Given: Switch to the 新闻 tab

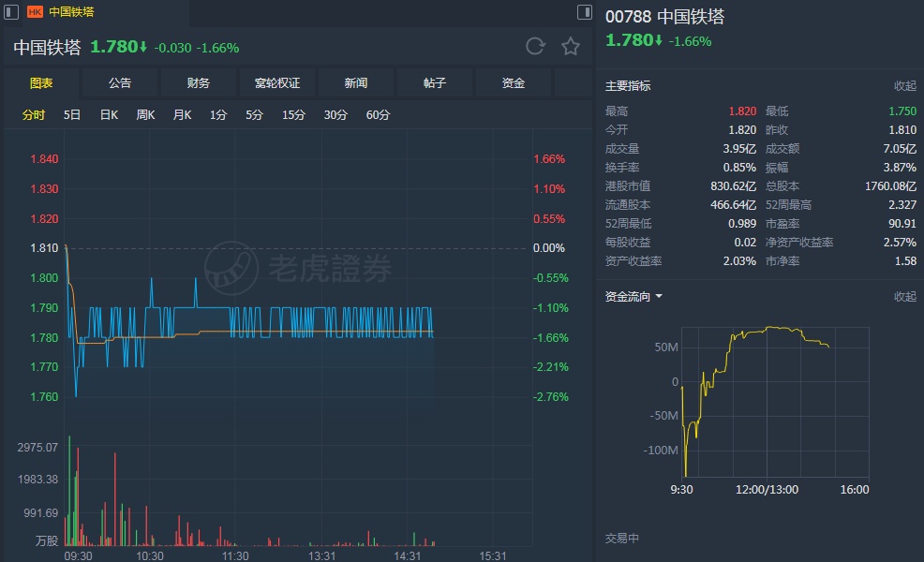Looking at the screenshot, I should (x=356, y=83).
